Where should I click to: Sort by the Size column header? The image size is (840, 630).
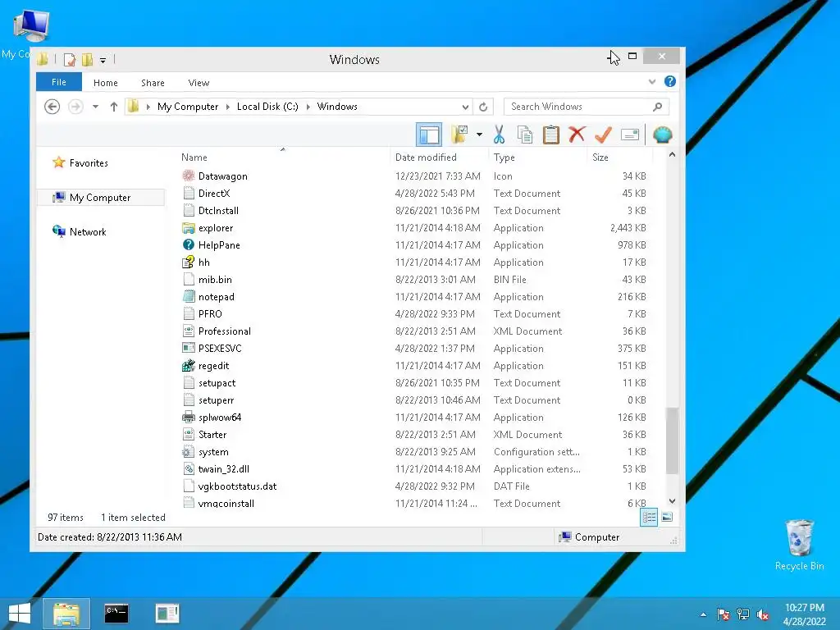[x=600, y=157]
